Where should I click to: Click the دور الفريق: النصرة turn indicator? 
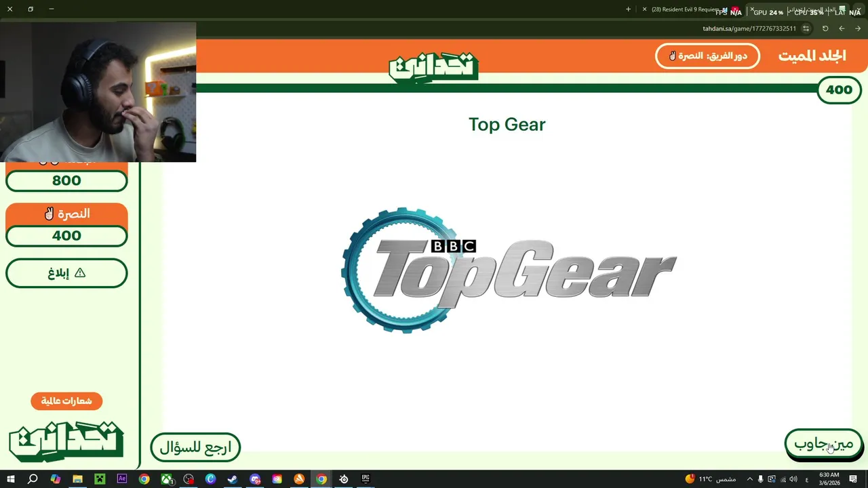click(707, 56)
